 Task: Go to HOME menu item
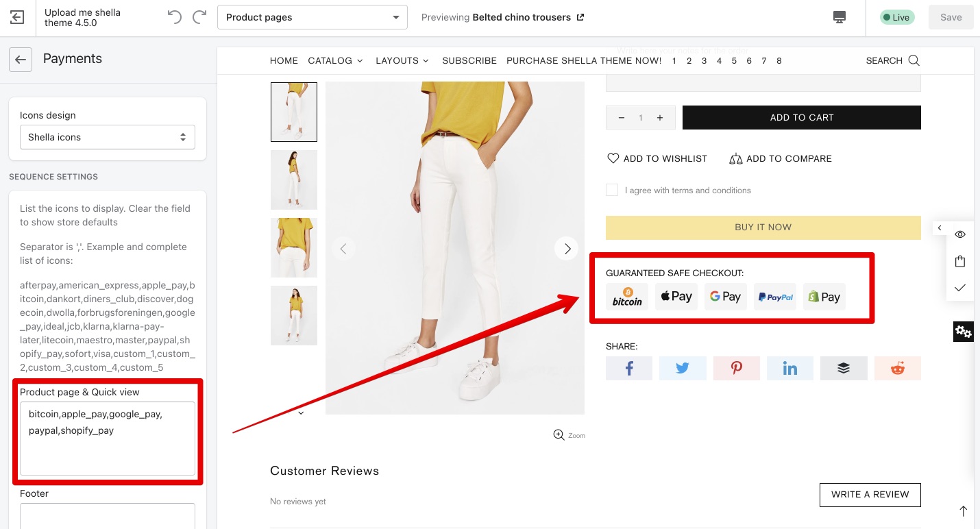(284, 60)
